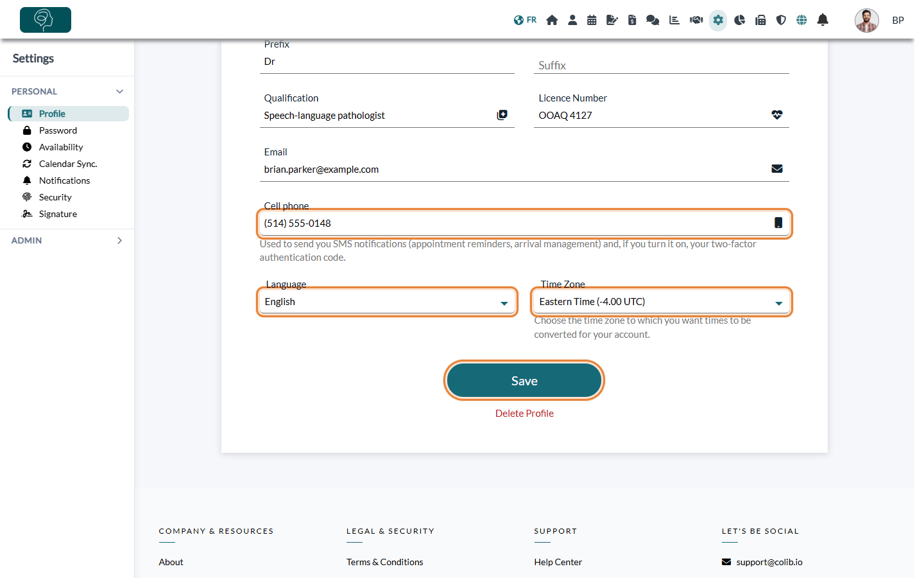924x578 pixels.
Task: Switch language using the FR globe button
Action: [525, 20]
